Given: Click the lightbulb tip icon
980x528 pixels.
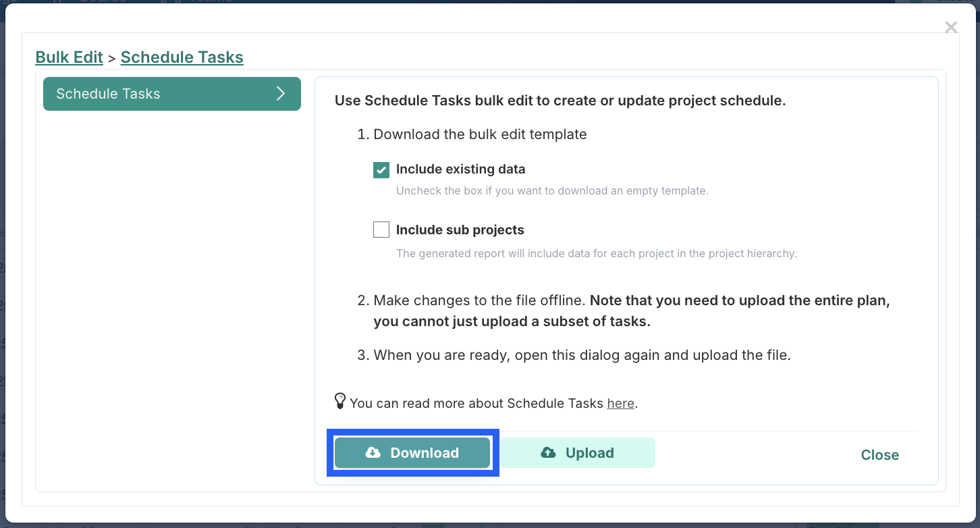Looking at the screenshot, I should 340,401.
